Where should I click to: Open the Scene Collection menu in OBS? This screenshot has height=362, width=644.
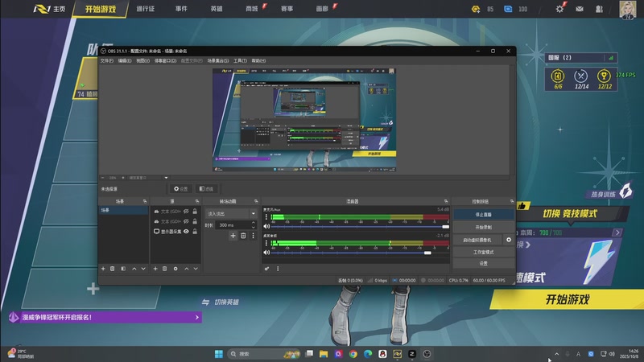tap(217, 61)
